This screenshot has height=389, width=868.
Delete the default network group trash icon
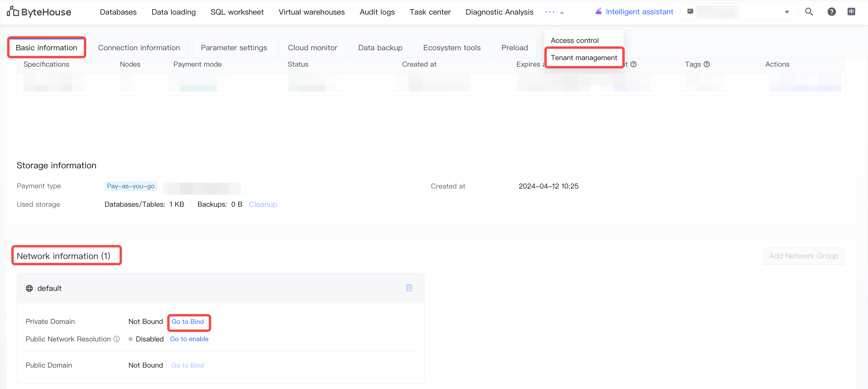pyautogui.click(x=409, y=288)
